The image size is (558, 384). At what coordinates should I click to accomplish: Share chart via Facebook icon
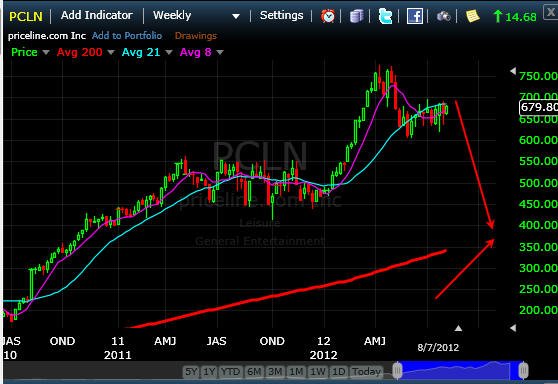415,16
